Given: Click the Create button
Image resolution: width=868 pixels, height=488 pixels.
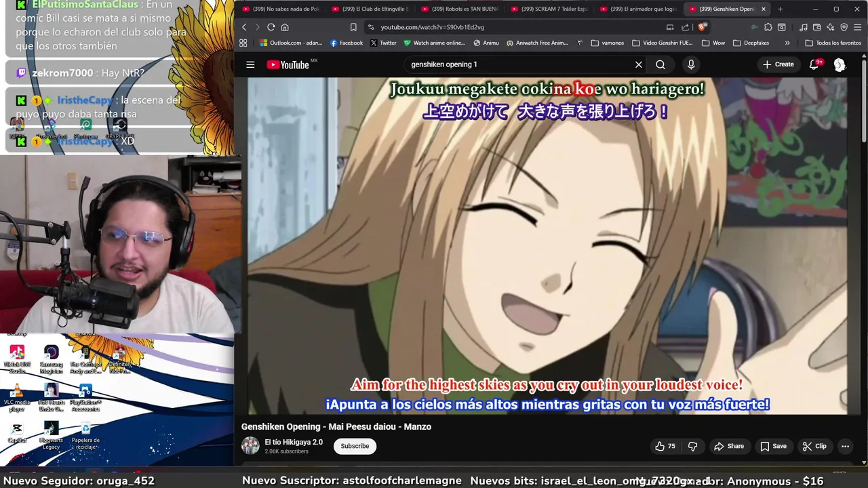Looking at the screenshot, I should [x=778, y=64].
